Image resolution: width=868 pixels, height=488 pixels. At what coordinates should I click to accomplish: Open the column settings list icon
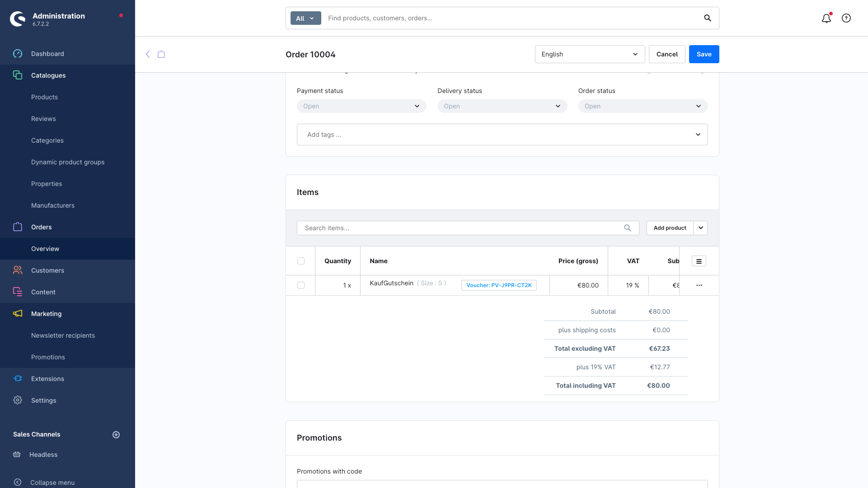pyautogui.click(x=699, y=261)
